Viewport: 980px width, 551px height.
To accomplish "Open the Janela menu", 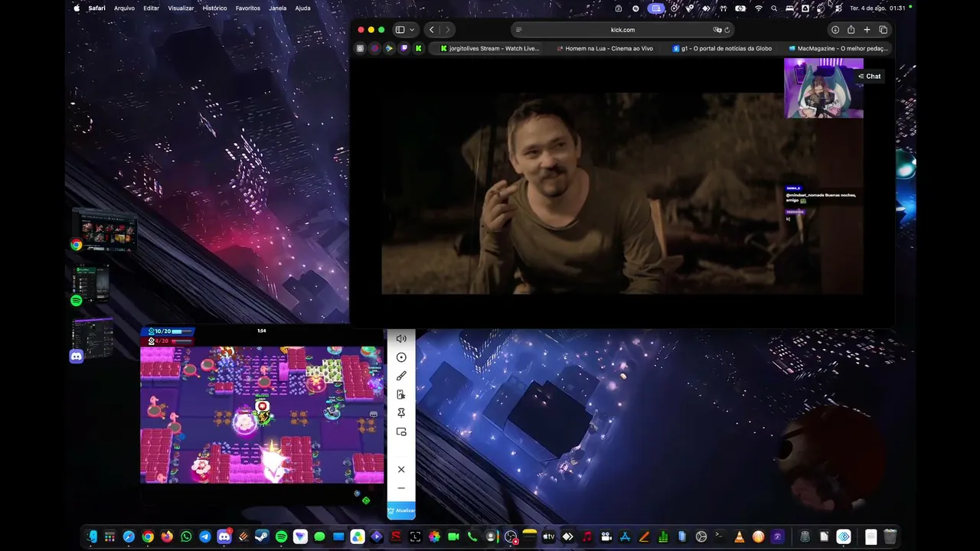I will coord(278,8).
